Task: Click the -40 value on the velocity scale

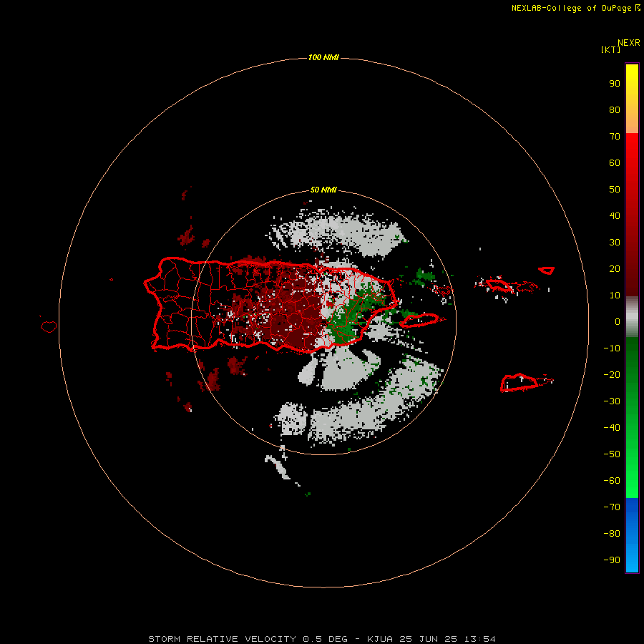Action: pos(612,428)
